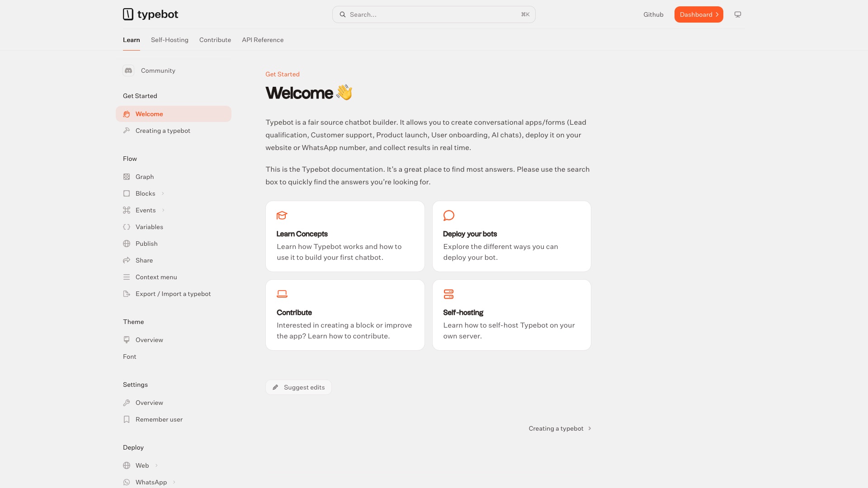
Task: Click the Web globe icon under Deploy
Action: (127, 465)
